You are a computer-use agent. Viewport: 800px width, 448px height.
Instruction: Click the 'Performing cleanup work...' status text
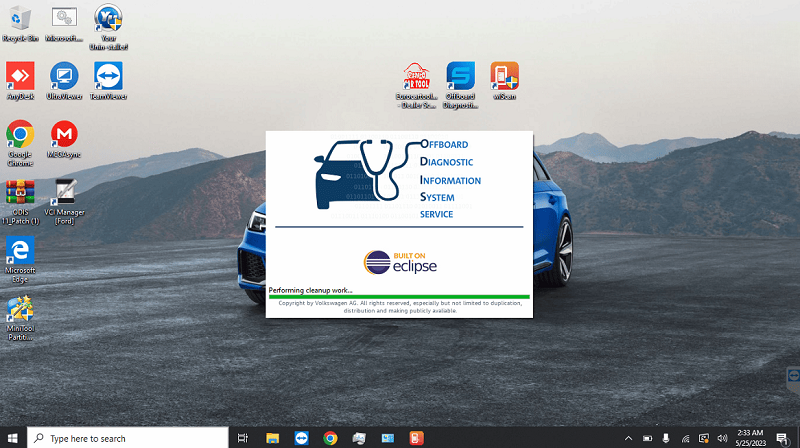(x=310, y=290)
